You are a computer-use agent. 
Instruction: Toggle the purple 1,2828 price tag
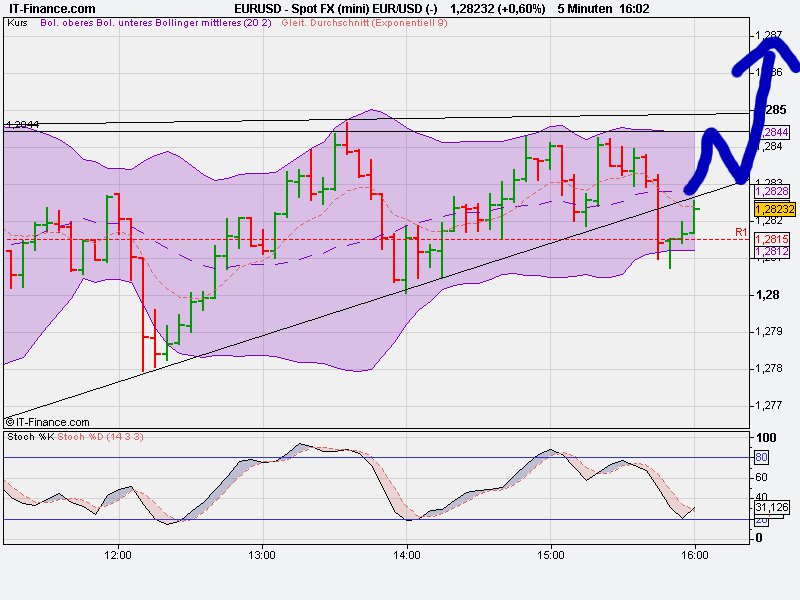[x=772, y=190]
